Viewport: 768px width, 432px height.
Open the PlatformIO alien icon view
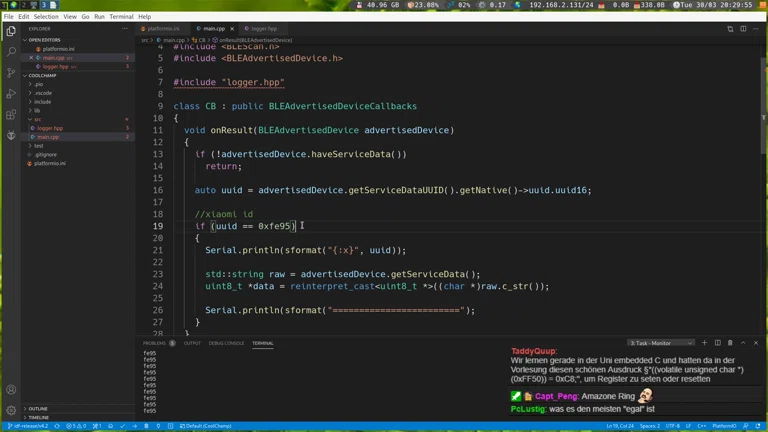(11, 136)
